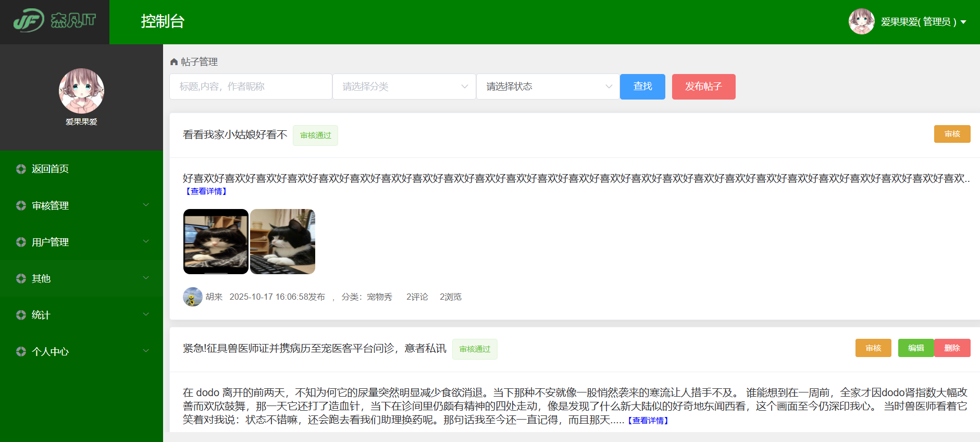Click the home icon beside 帖子管理
980x442 pixels.
click(x=174, y=62)
